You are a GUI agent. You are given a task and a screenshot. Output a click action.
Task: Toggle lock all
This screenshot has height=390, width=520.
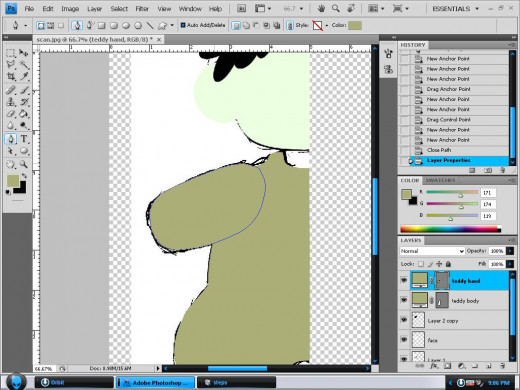pyautogui.click(x=448, y=264)
